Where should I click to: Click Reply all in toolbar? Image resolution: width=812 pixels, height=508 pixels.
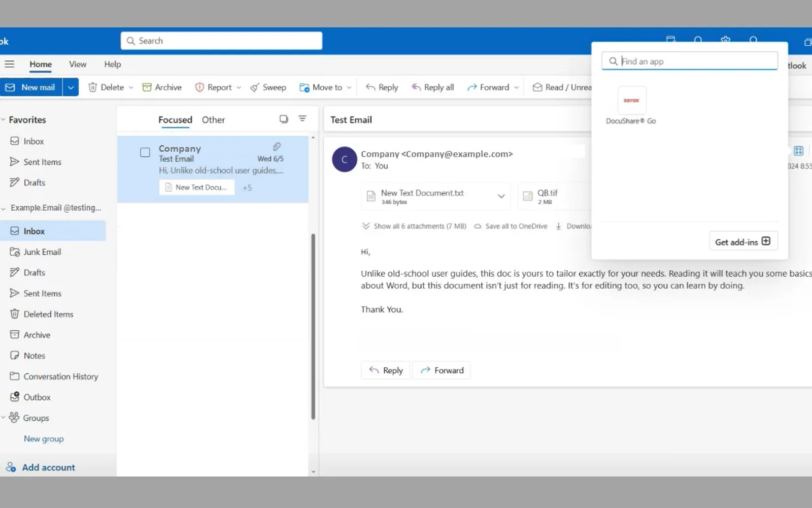coord(432,87)
